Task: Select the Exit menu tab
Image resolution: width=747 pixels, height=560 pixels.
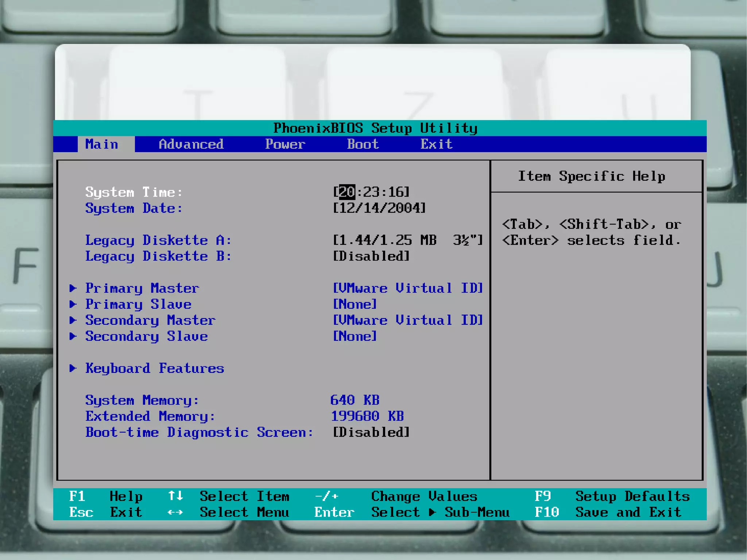Action: tap(436, 144)
